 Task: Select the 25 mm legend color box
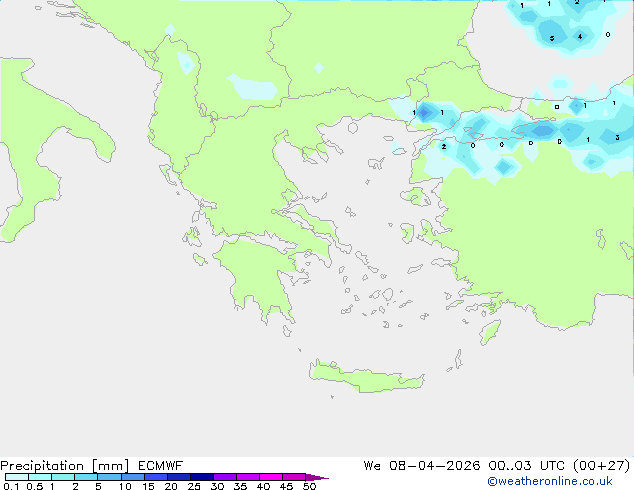coord(202,477)
